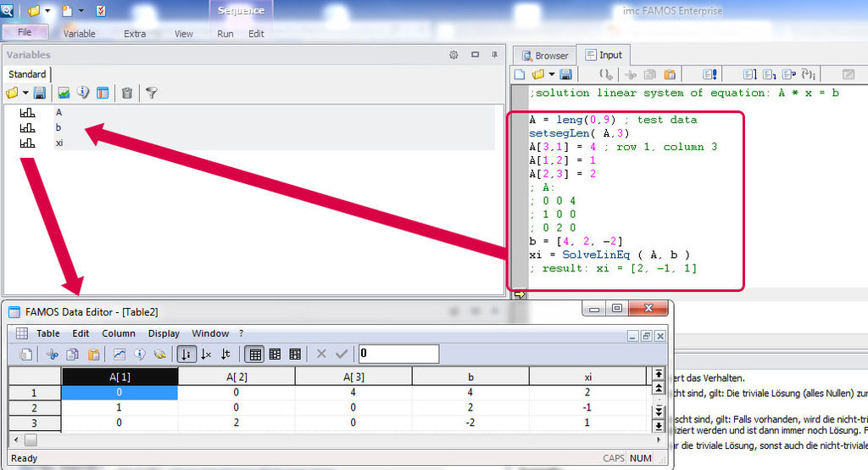Click the A[3] column header in the table
The image size is (868, 470).
point(353,377)
